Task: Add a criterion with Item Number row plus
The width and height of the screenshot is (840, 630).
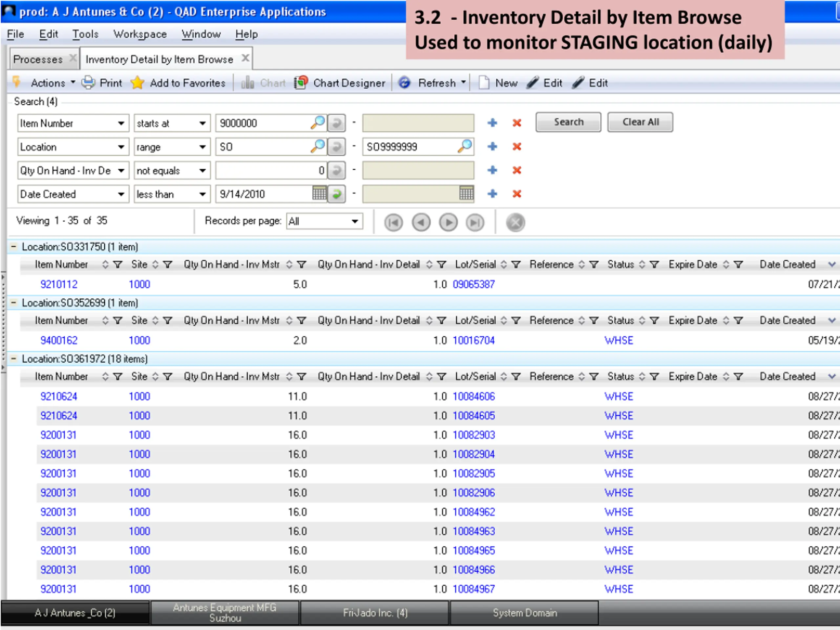Action: (x=493, y=123)
